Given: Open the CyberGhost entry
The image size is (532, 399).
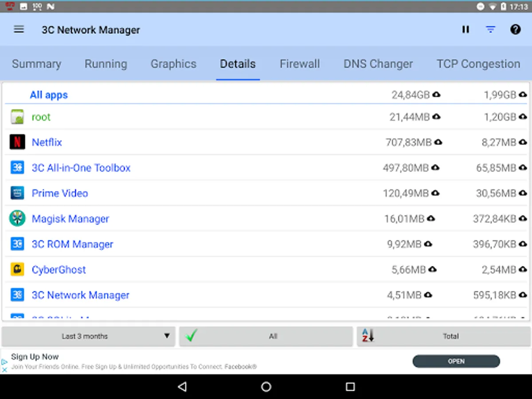Looking at the screenshot, I should pos(266,270).
